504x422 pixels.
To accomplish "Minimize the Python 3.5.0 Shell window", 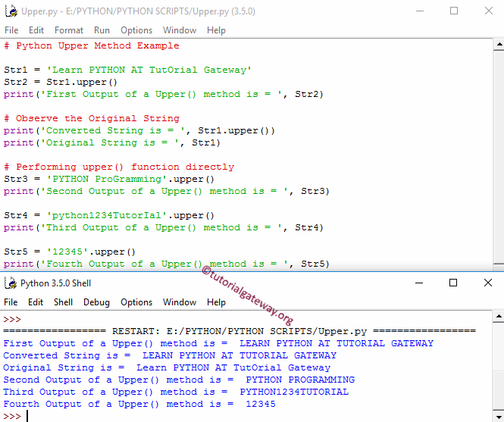I will 419,283.
